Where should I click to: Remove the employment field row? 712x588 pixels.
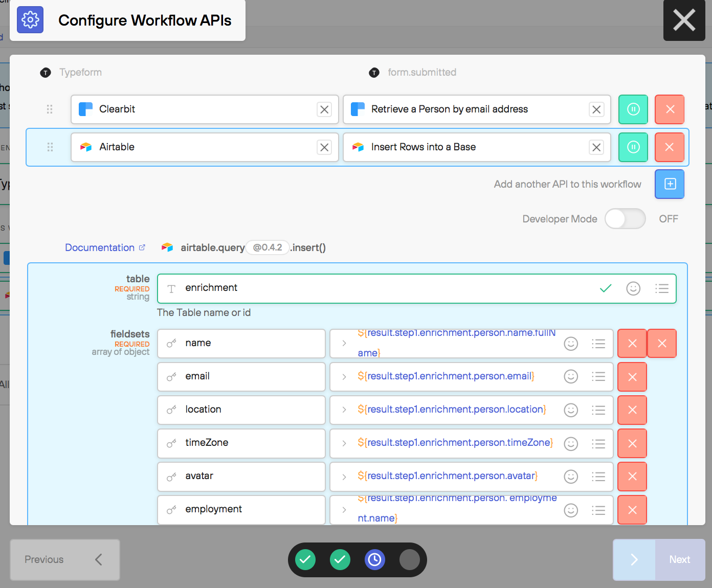632,510
